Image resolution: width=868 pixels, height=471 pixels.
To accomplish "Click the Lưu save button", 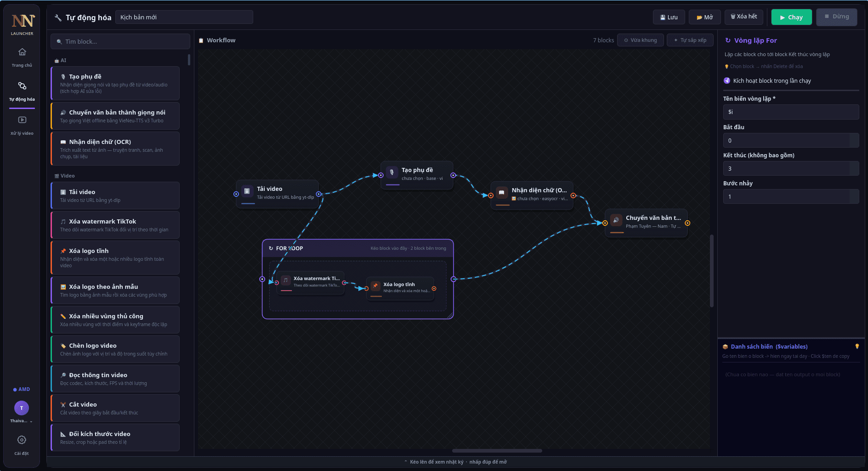I will [x=669, y=17].
